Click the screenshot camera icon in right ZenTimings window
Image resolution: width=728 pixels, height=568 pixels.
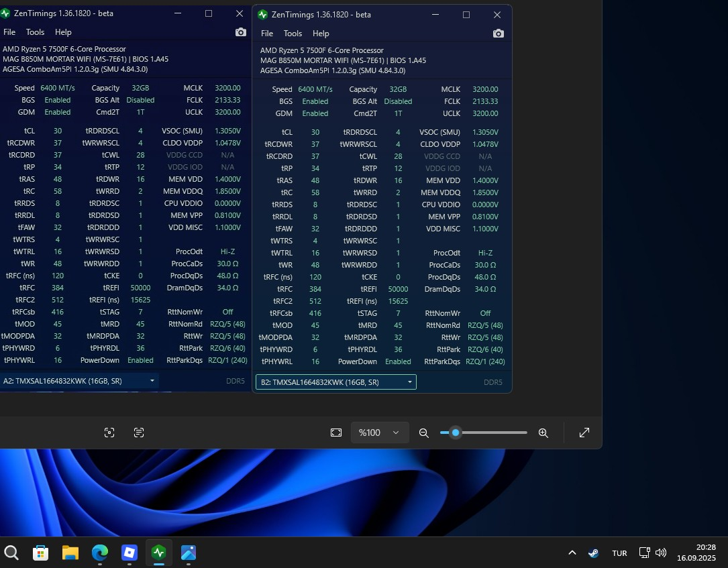pos(498,34)
